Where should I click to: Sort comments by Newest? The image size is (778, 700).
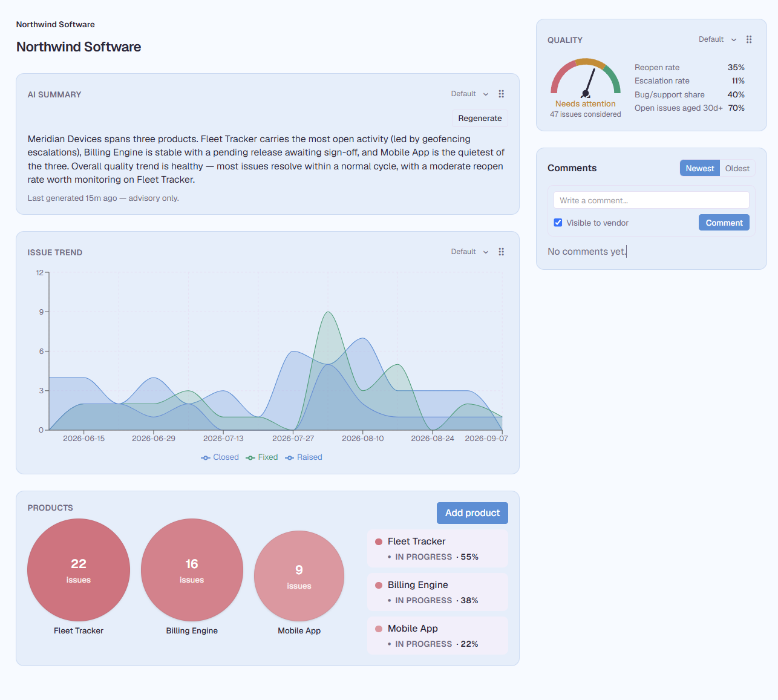(x=700, y=168)
